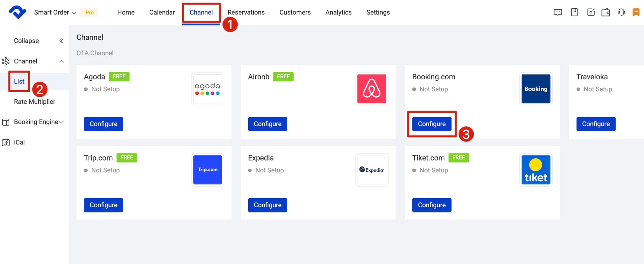This screenshot has width=644, height=264.
Task: Click the Agoda logo thumbnail
Action: point(207,89)
